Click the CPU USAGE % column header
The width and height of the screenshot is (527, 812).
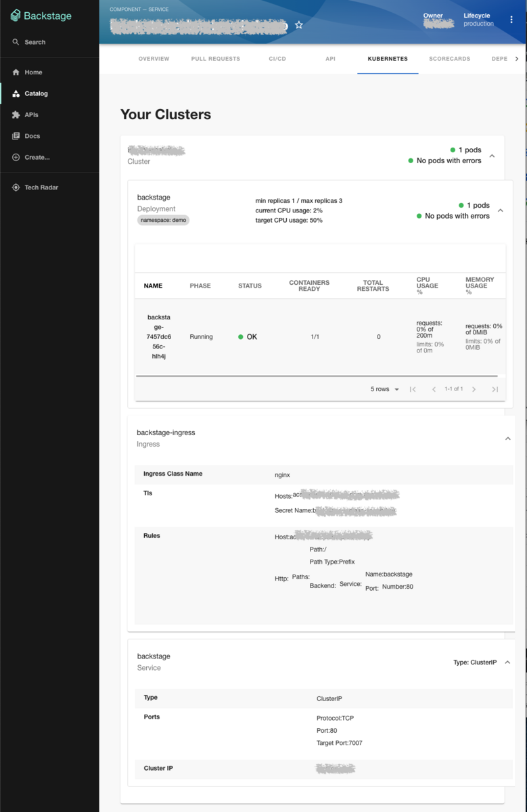tap(428, 286)
